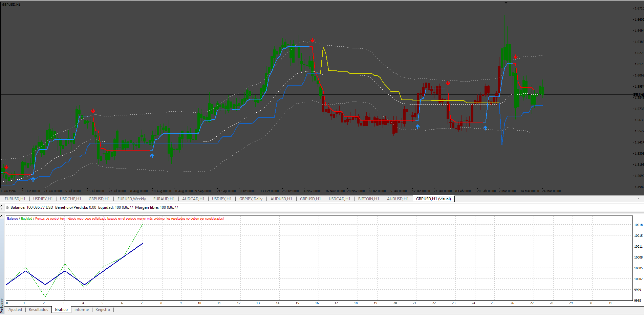Click the GBPUSD,H1 chart title label

point(11,5)
